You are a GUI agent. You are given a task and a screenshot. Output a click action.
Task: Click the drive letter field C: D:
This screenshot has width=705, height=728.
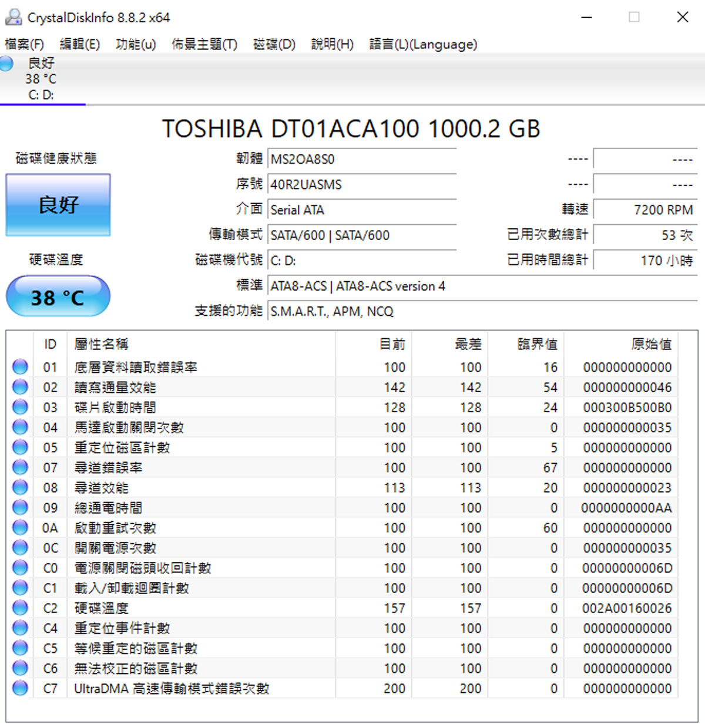362,260
